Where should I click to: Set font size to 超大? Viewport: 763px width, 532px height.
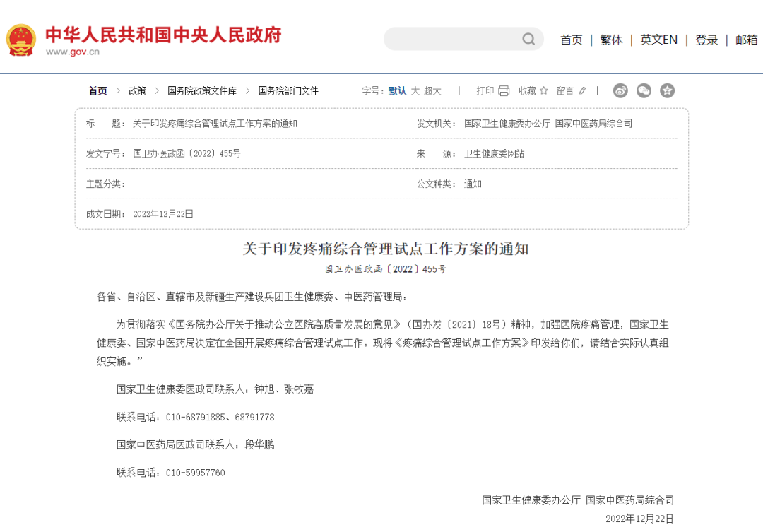pyautogui.click(x=432, y=90)
